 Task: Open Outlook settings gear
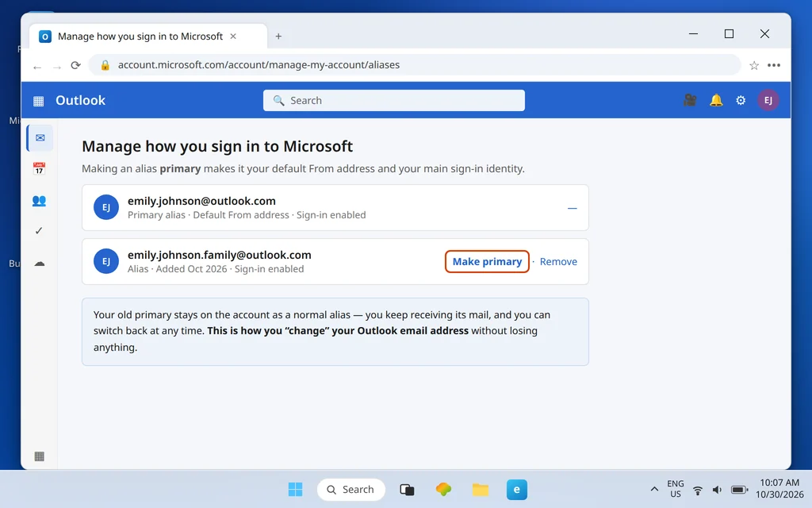click(741, 100)
